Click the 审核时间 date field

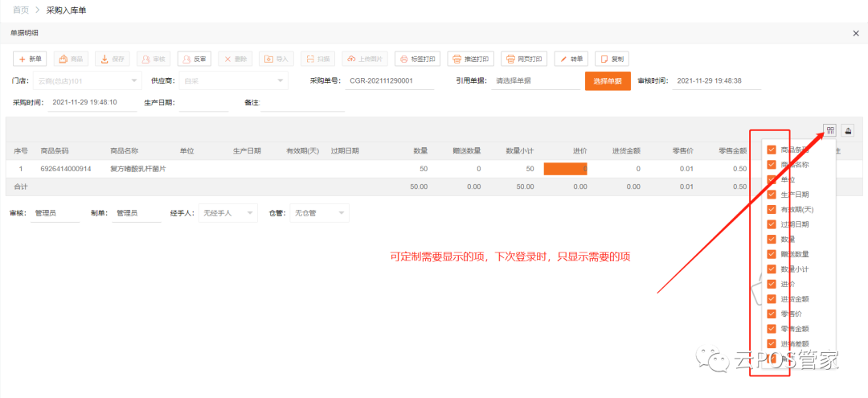point(717,81)
